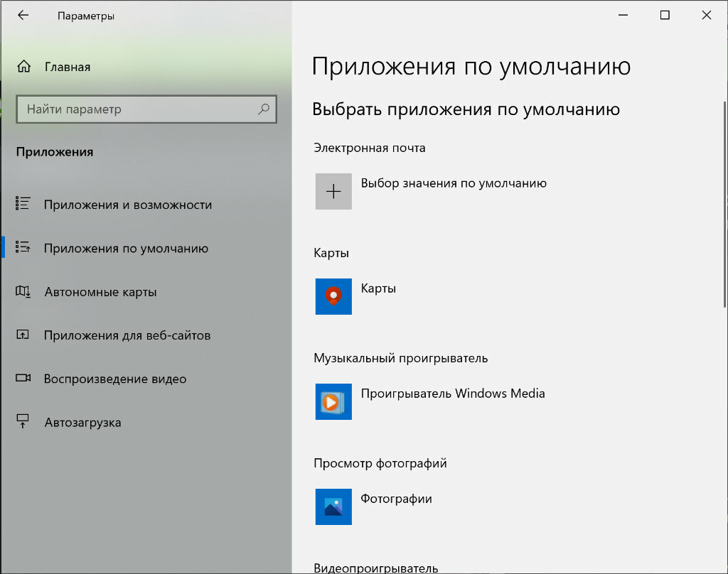Image resolution: width=728 pixels, height=574 pixels.
Task: Change default Проигрыватель Windows Media music player
Action: point(453,394)
